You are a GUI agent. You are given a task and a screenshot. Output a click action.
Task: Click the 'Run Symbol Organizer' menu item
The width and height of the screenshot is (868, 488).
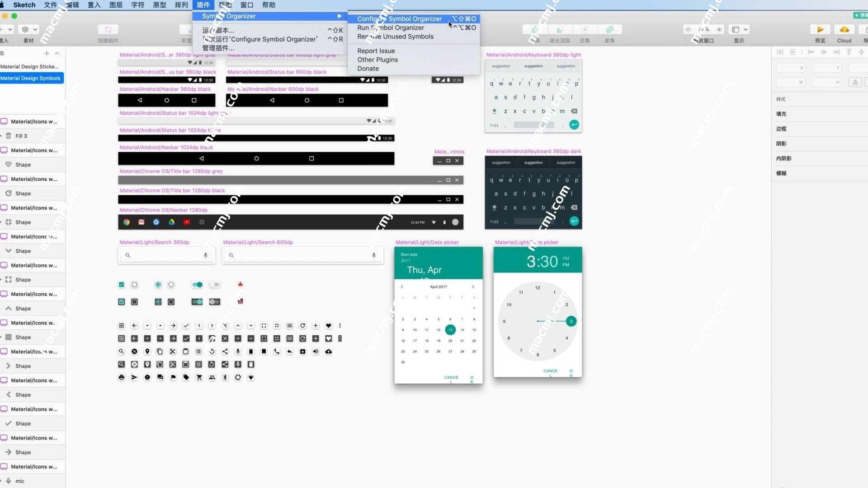pos(391,28)
